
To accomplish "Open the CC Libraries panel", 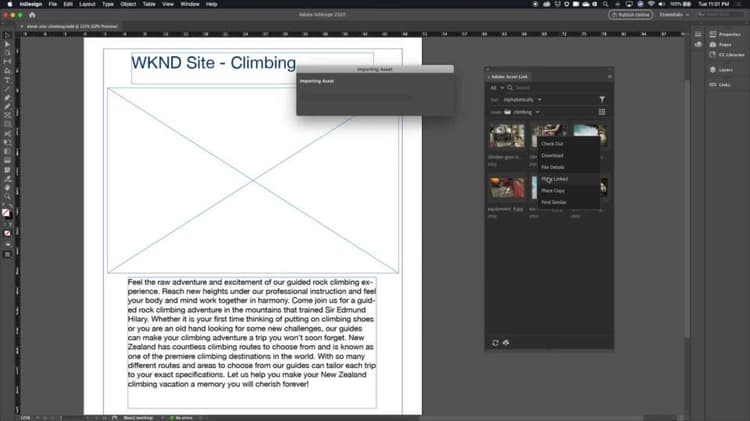I will (727, 55).
